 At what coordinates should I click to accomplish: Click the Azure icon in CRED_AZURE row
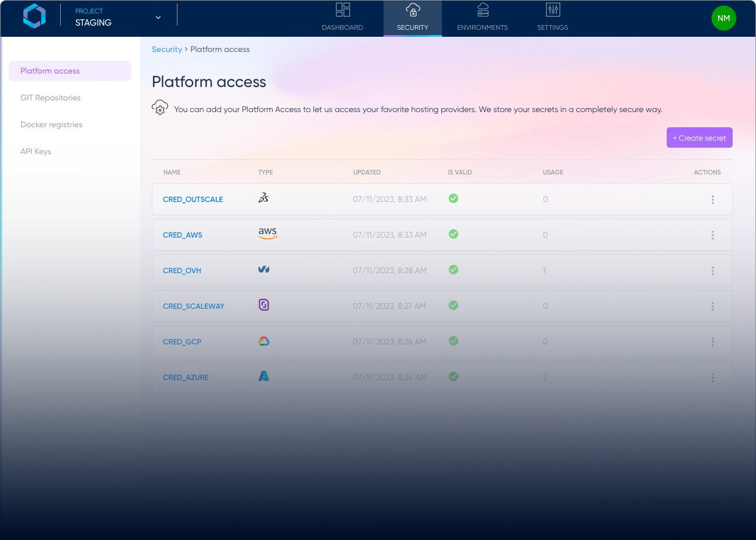(264, 376)
